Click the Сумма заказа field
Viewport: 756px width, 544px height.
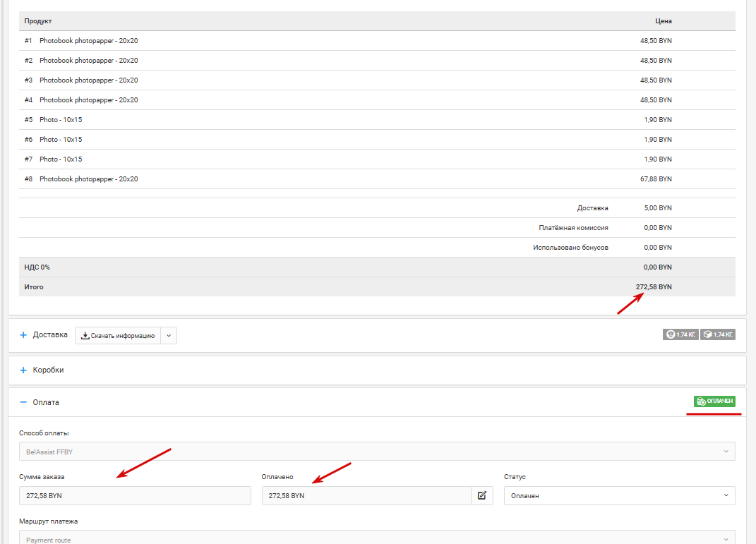point(135,495)
